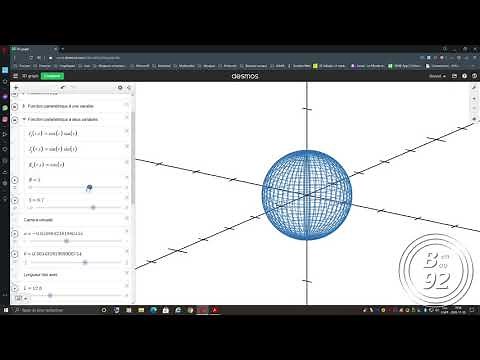The image size is (480, 360).
Task: Play animation for variable a
Action: point(14,234)
